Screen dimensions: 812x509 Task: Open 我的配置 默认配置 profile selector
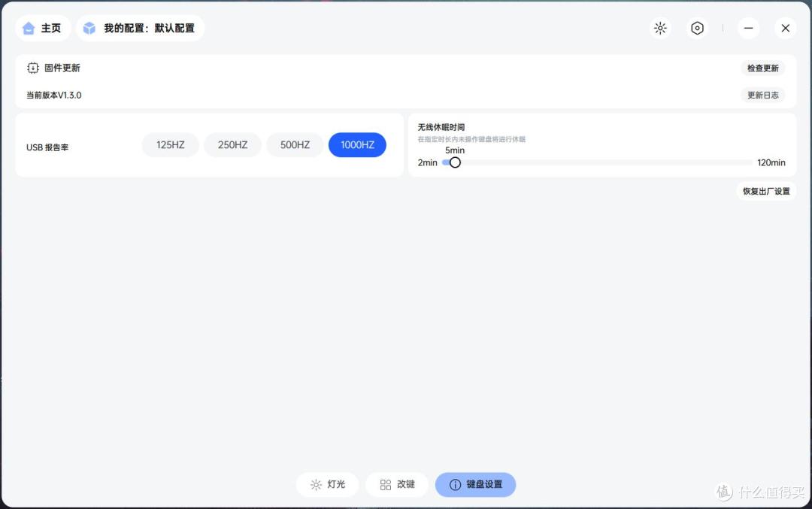click(x=140, y=28)
